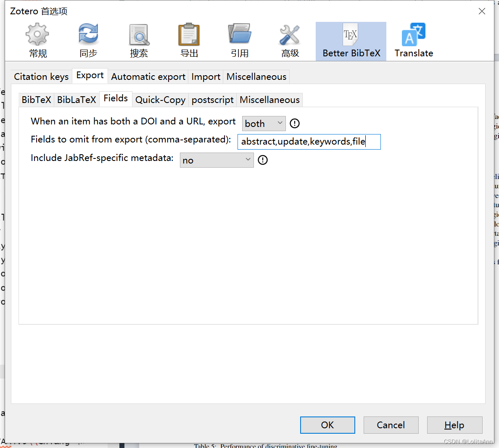Show info for the DOI and URL export option
This screenshot has width=499, height=448.
point(295,124)
